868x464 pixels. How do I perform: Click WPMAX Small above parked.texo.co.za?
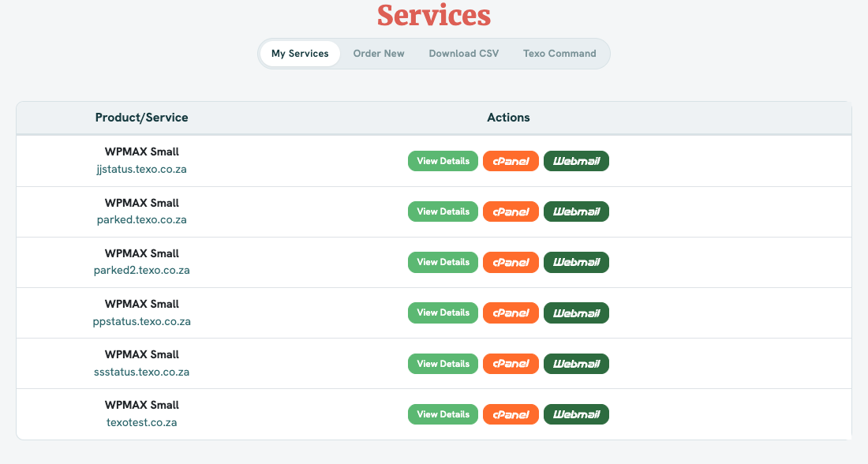pyautogui.click(x=142, y=203)
